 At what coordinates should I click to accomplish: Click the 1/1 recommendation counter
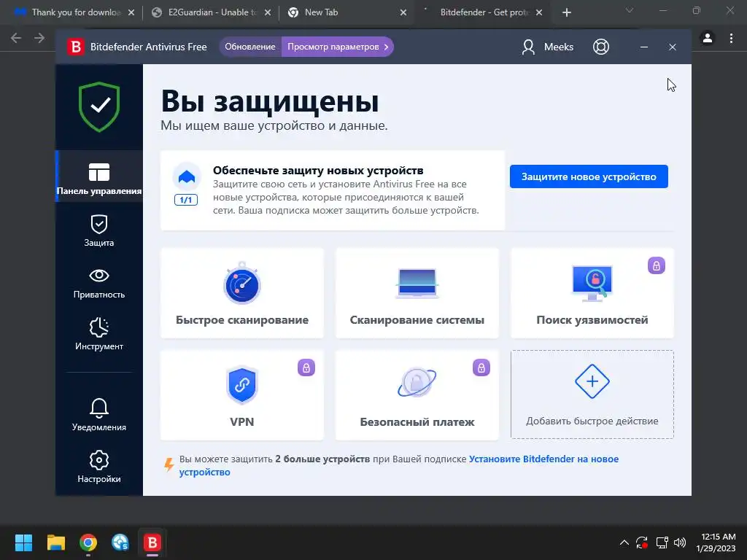[186, 200]
